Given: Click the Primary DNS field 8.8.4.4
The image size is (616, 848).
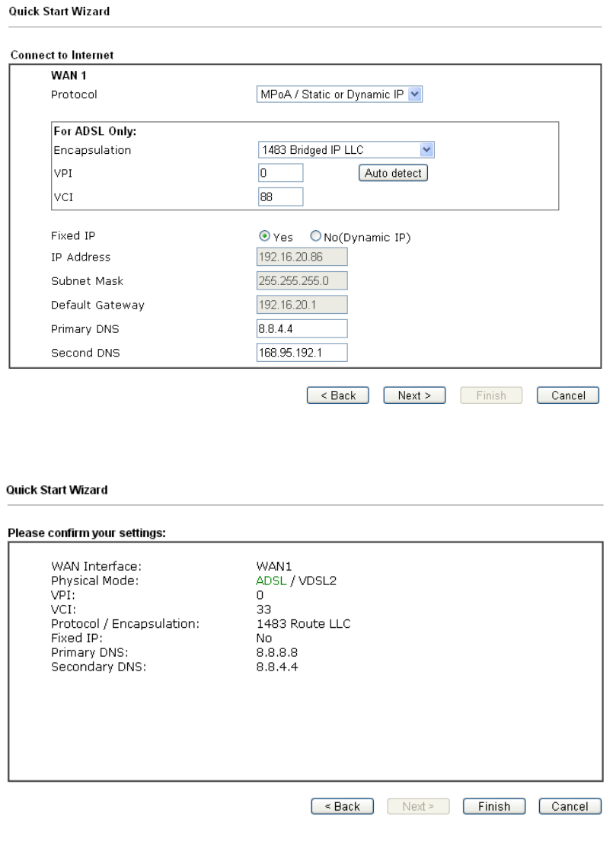Looking at the screenshot, I should [302, 328].
